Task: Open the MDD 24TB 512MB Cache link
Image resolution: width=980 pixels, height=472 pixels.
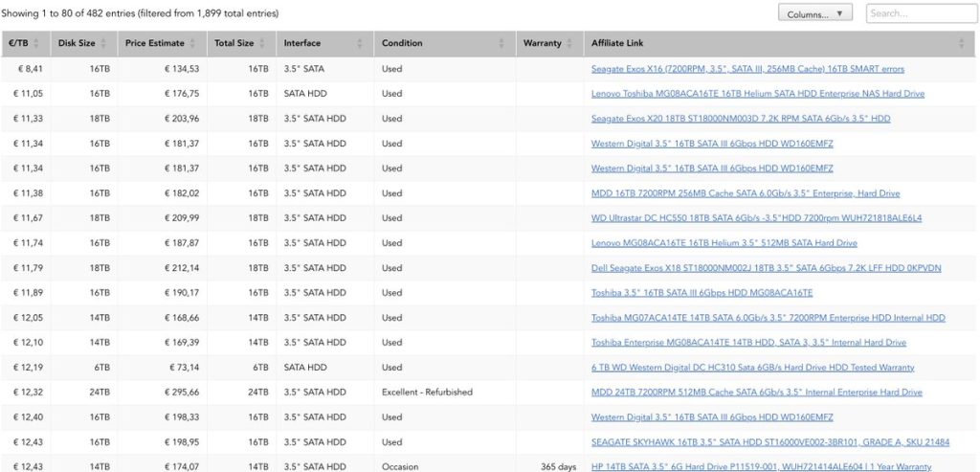Action: click(756, 393)
